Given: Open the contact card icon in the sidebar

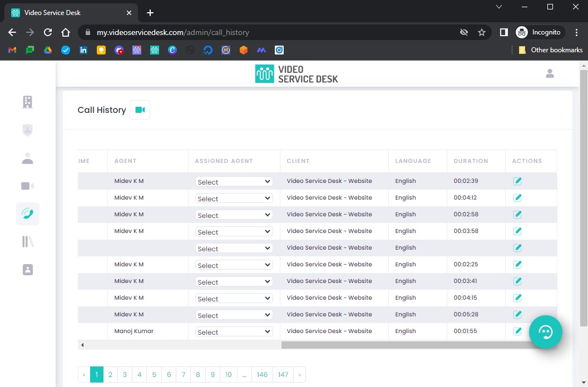Looking at the screenshot, I should pos(27,270).
